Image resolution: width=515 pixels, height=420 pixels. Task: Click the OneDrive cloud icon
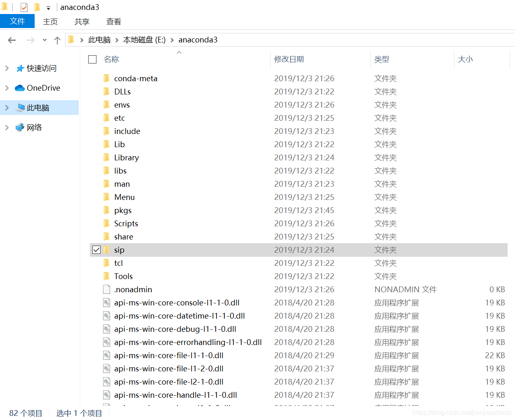(20, 88)
